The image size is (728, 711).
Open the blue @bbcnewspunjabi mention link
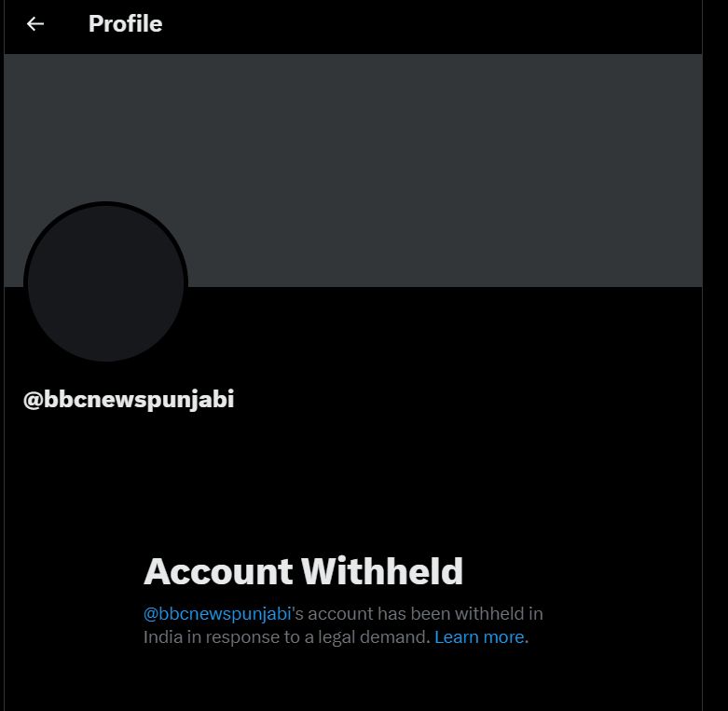pos(217,613)
